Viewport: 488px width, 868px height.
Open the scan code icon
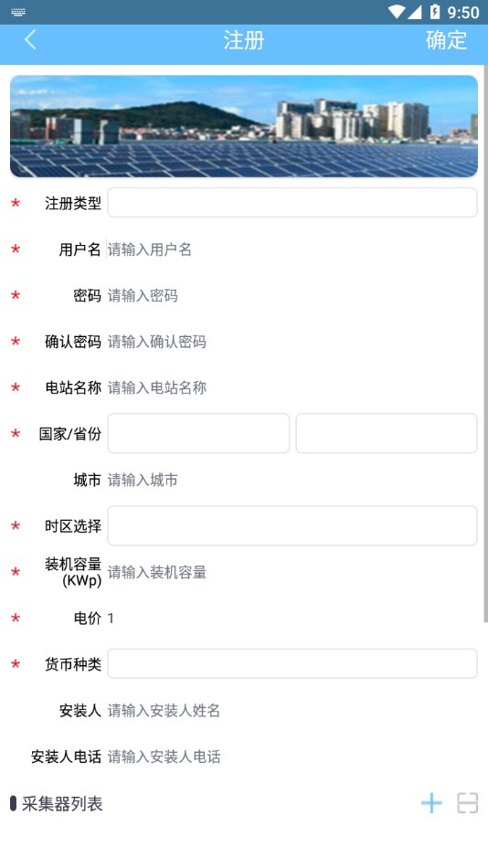[468, 803]
